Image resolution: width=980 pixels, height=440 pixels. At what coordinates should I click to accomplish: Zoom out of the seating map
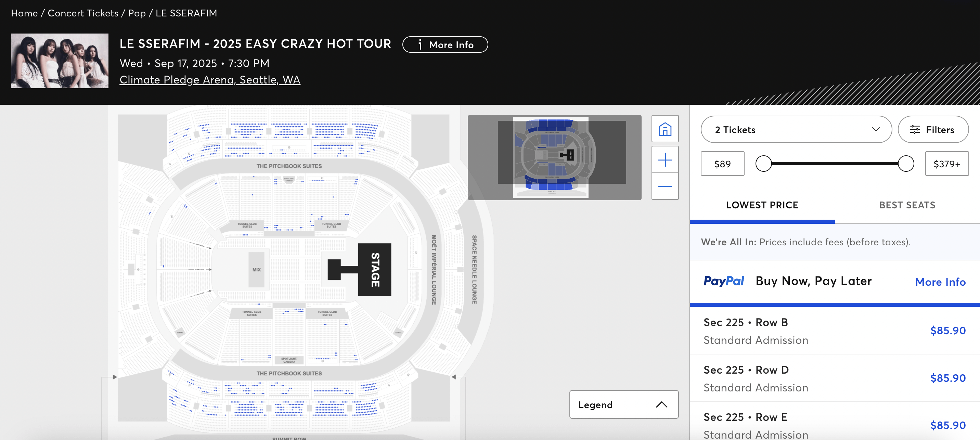pos(665,186)
